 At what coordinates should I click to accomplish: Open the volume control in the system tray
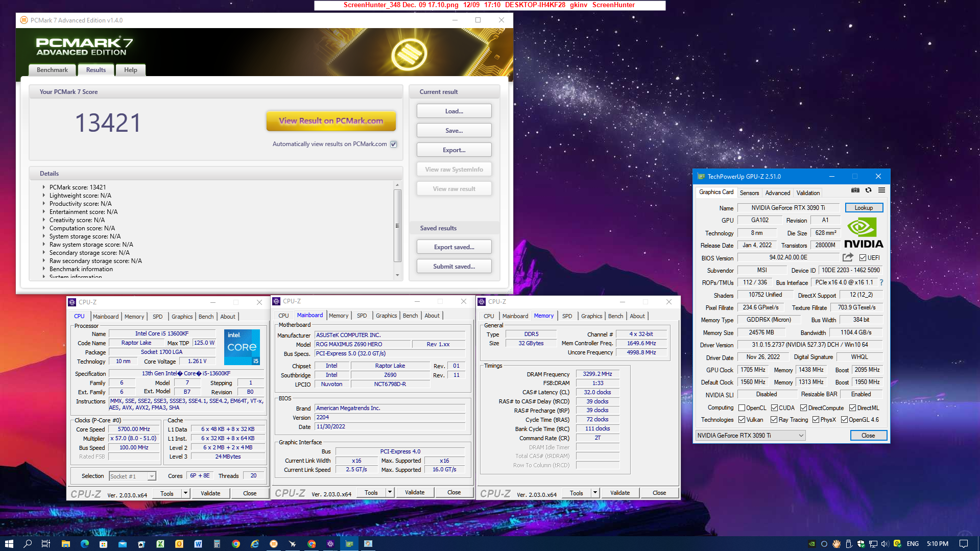(885, 544)
